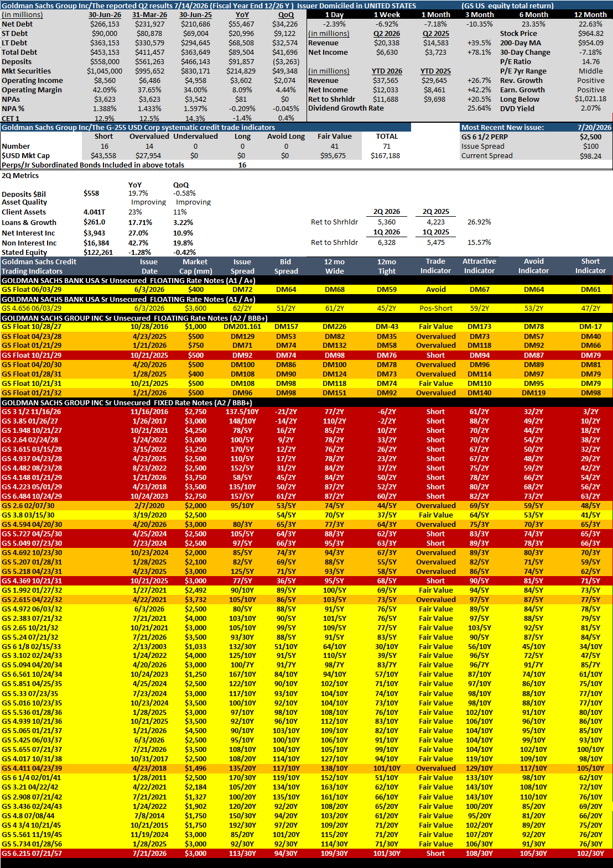Select the Dividend Growth Rate label
This screenshot has height=868, width=613.
[346, 108]
